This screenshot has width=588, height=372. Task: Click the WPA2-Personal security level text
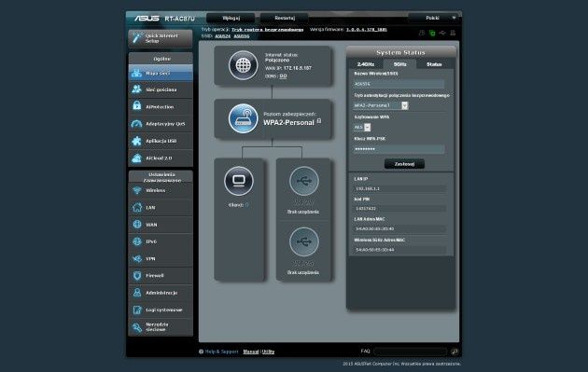[288, 122]
